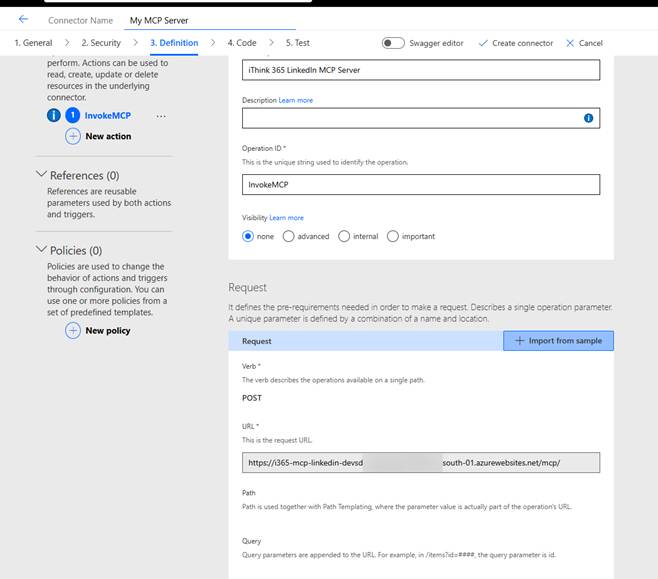Viewport: 658px width, 579px height.
Task: Click the info icon in Description field
Action: point(588,118)
